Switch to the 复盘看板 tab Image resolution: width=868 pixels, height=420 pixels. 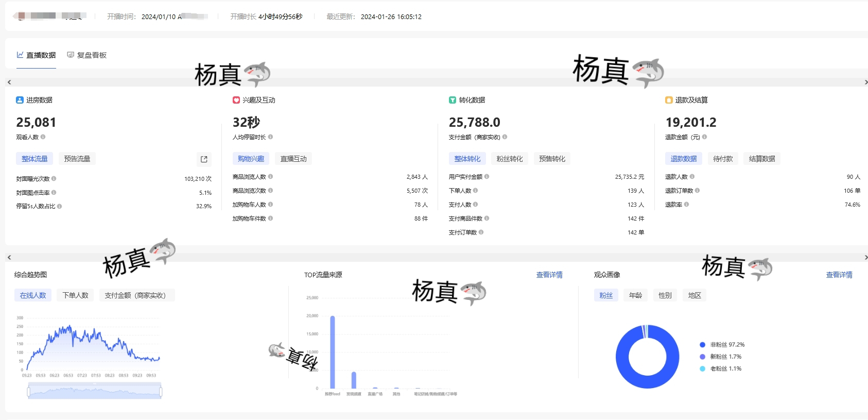pos(87,55)
